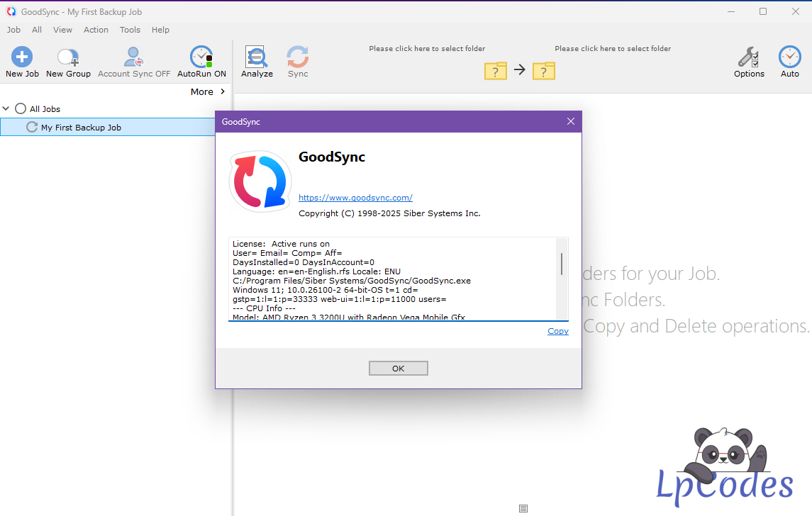Select the left folder question-mark icon
The height and width of the screenshot is (516, 812).
click(496, 70)
